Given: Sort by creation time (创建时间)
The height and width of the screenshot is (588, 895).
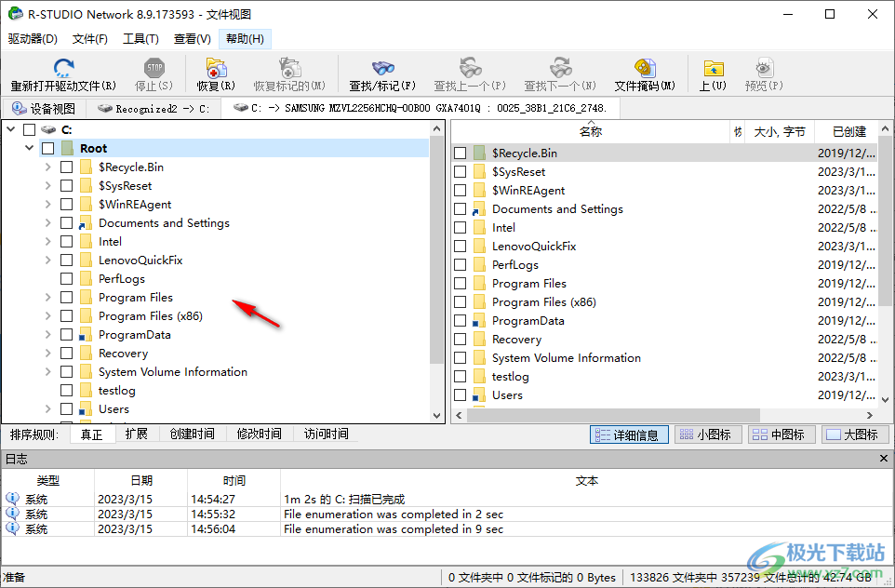Looking at the screenshot, I should tap(192, 434).
